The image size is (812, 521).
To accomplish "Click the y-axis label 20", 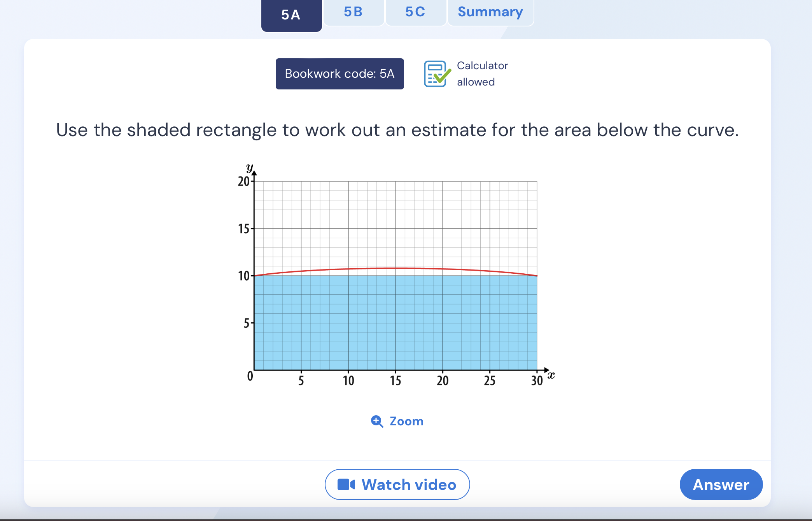I will pos(243,182).
